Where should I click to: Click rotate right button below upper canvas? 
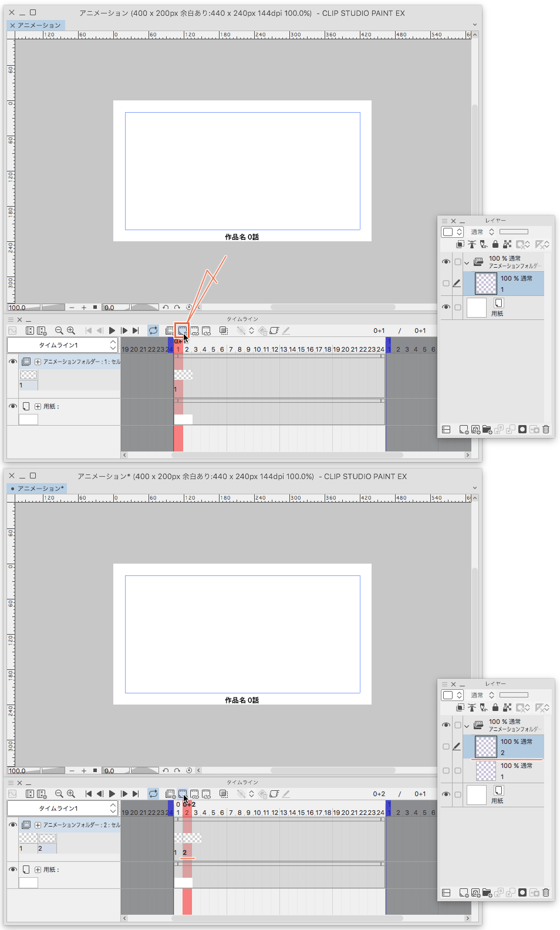(177, 307)
